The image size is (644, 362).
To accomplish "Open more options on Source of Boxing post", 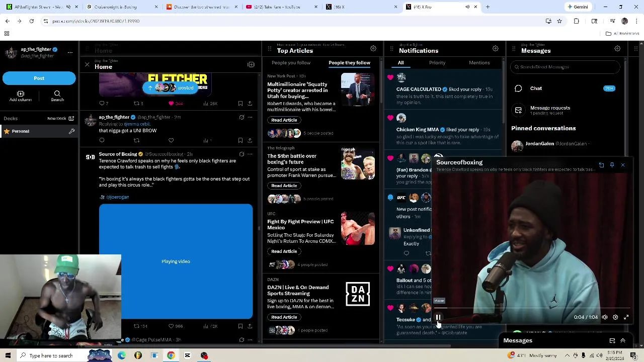I will click(x=250, y=154).
